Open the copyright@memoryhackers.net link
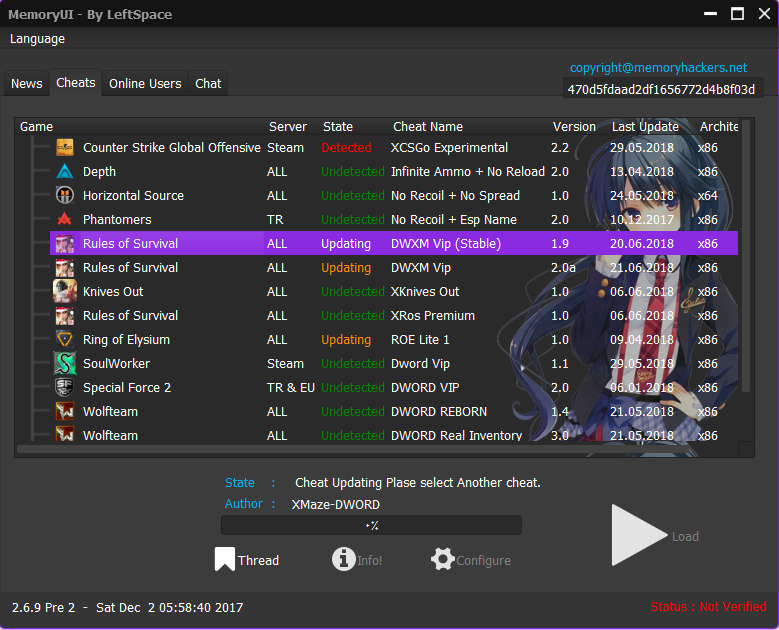Image resolution: width=779 pixels, height=630 pixels. point(658,68)
